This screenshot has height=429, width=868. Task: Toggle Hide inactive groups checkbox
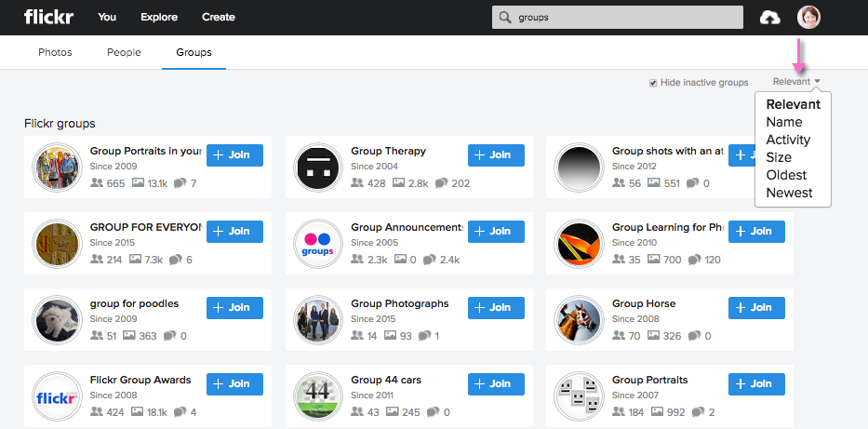click(653, 83)
